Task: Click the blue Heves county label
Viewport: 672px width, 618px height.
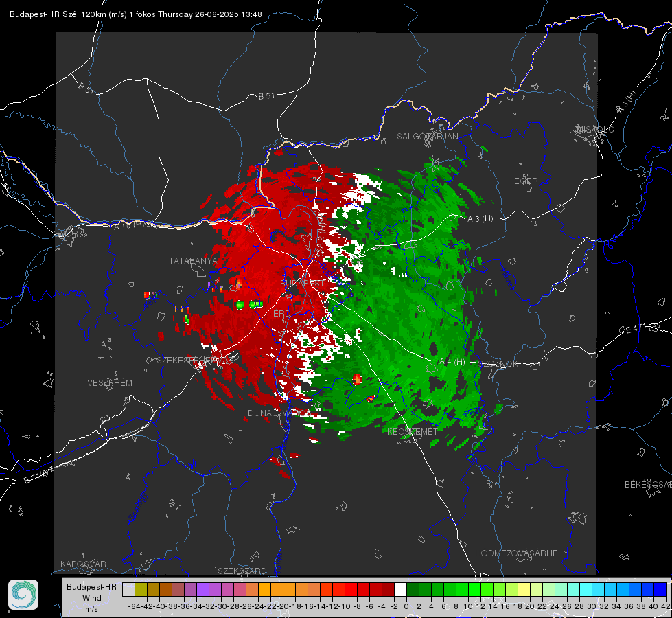Action: [507, 279]
